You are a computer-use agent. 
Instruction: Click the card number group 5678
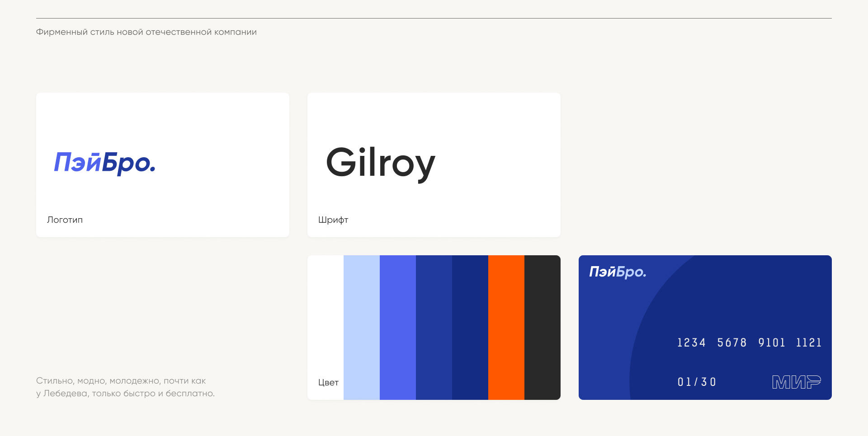coord(732,343)
